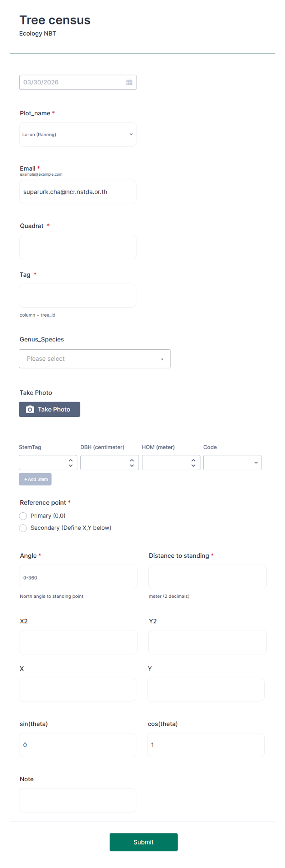Click the Note text field
This screenshot has width=285, height=868.
(78, 800)
